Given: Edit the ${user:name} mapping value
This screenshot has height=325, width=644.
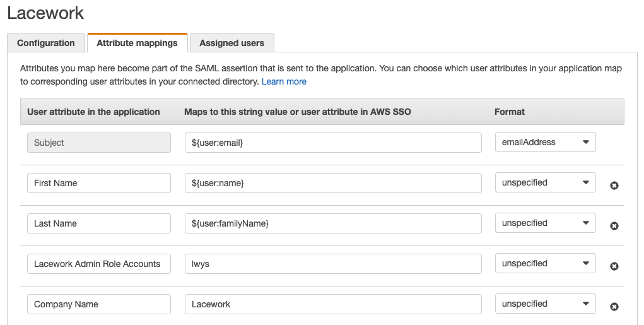Looking at the screenshot, I should (x=333, y=183).
